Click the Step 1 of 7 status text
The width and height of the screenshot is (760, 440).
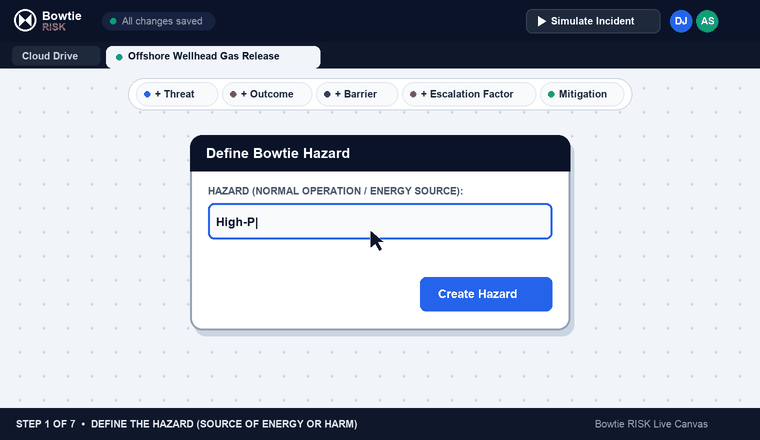[187, 424]
